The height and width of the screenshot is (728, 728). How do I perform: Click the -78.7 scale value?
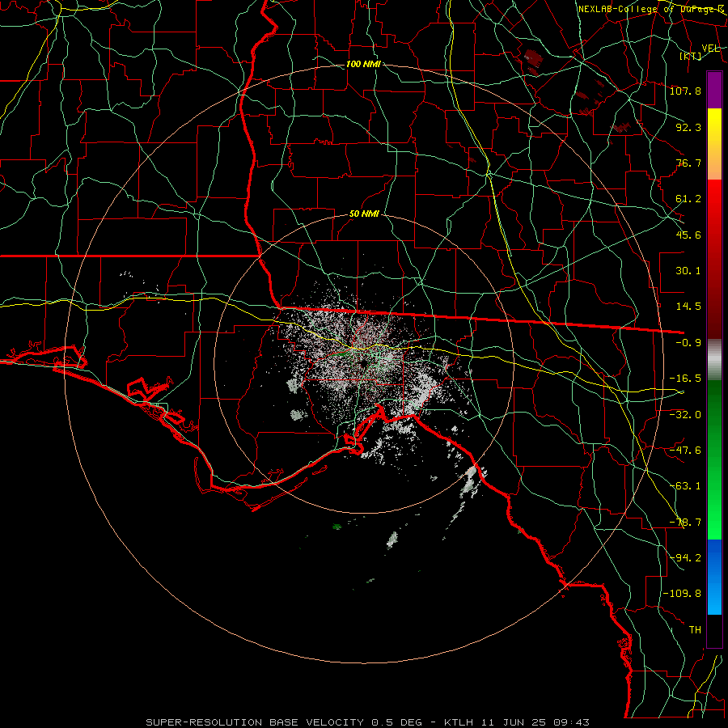(685, 523)
